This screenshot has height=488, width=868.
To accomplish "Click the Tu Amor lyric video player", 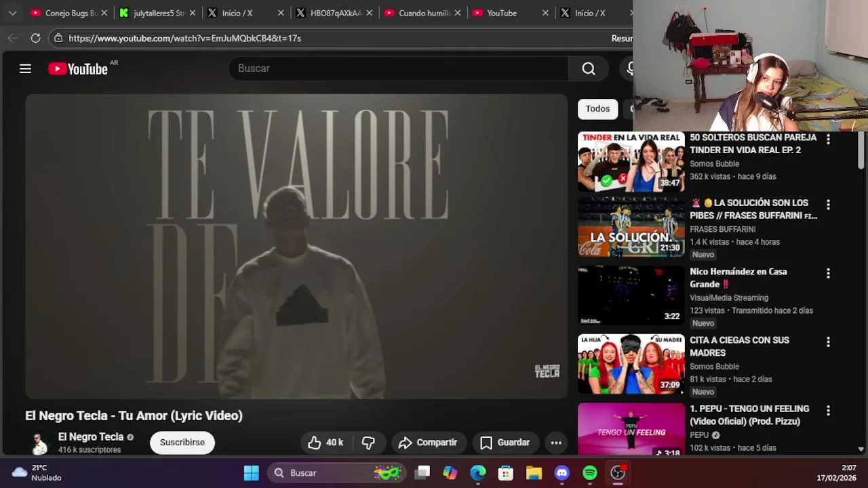I will pos(296,247).
